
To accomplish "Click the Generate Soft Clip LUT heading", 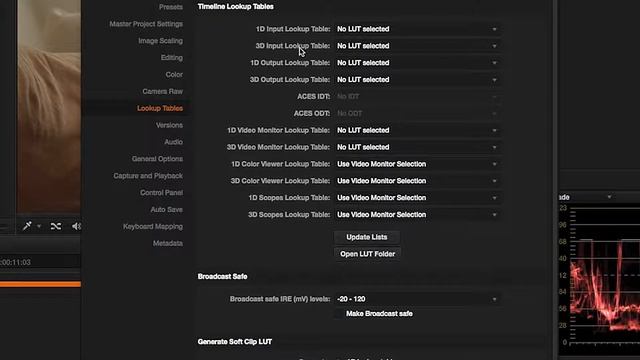I will [235, 342].
